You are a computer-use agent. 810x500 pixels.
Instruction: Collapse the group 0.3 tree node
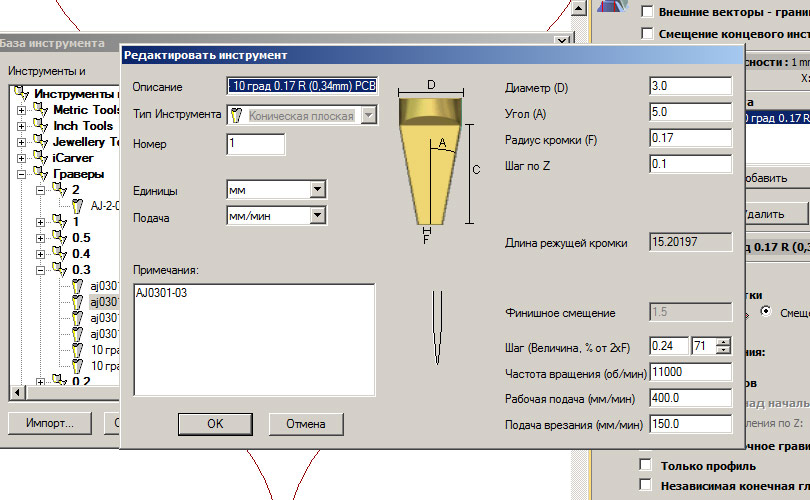click(40, 270)
